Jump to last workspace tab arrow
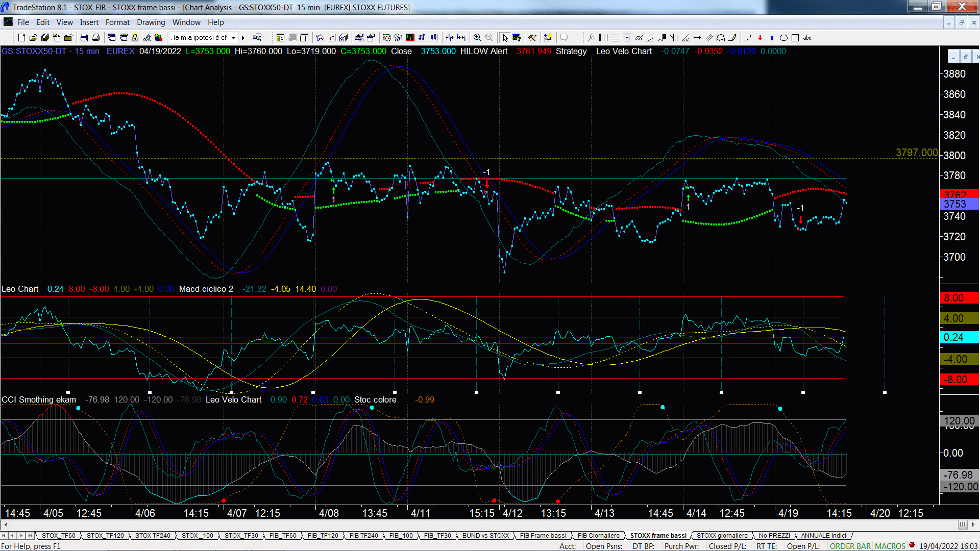This screenshot has height=551, width=980. tap(30, 535)
